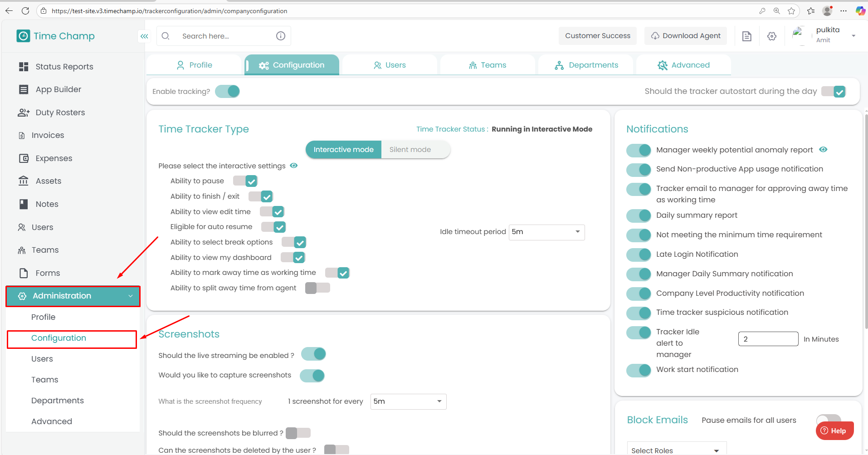The height and width of the screenshot is (455, 868).
Task: Click the Time Champ logo icon
Action: tap(23, 36)
